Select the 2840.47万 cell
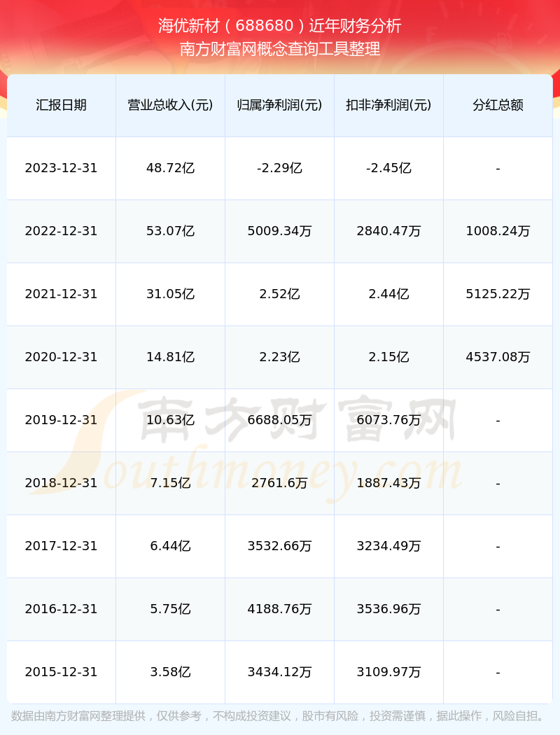Image resolution: width=560 pixels, height=735 pixels. [389, 231]
